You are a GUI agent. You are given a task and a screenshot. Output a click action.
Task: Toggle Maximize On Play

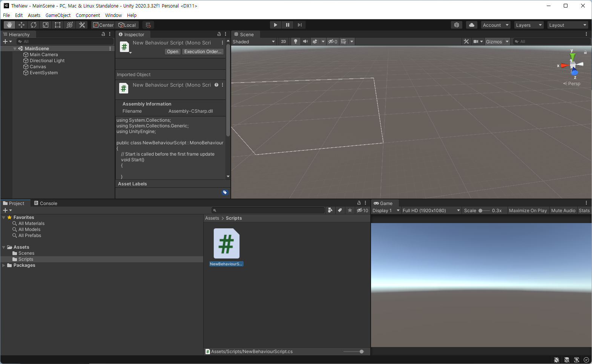tap(528, 211)
